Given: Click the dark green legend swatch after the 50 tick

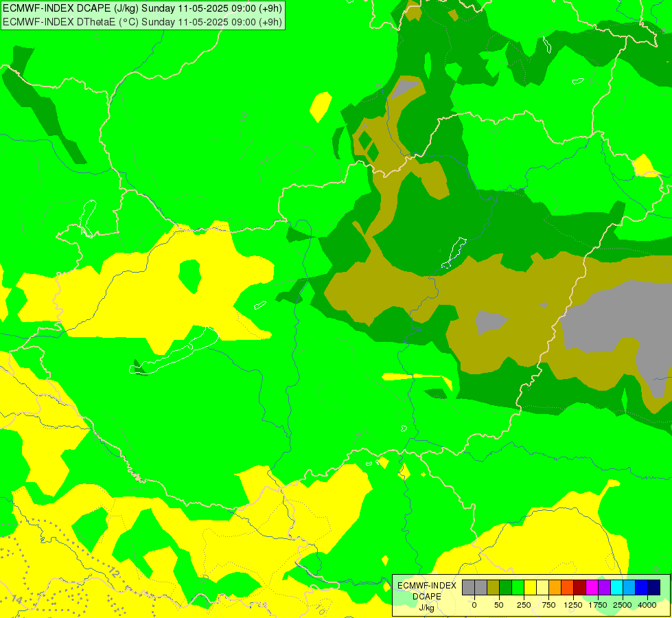Looking at the screenshot, I should tap(506, 587).
